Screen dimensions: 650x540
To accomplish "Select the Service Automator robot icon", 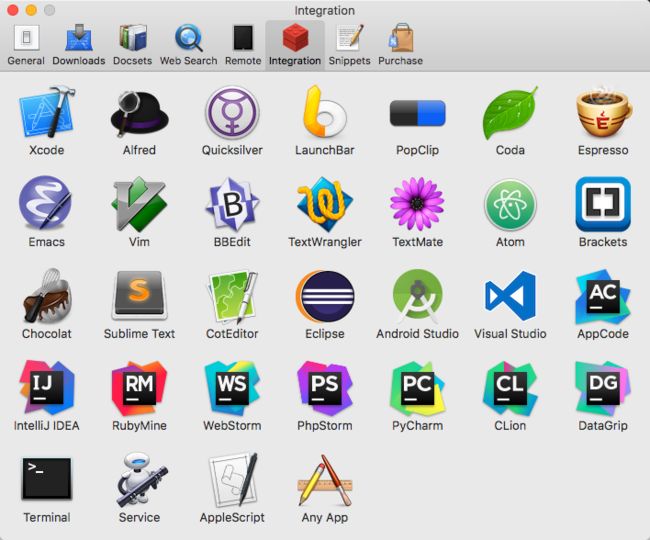I will point(140,479).
